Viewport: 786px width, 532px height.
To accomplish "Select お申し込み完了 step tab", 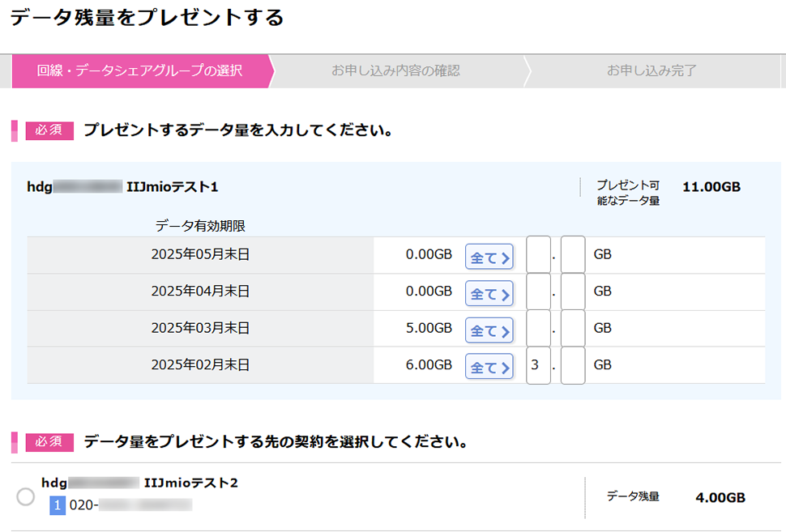I will tap(651, 70).
